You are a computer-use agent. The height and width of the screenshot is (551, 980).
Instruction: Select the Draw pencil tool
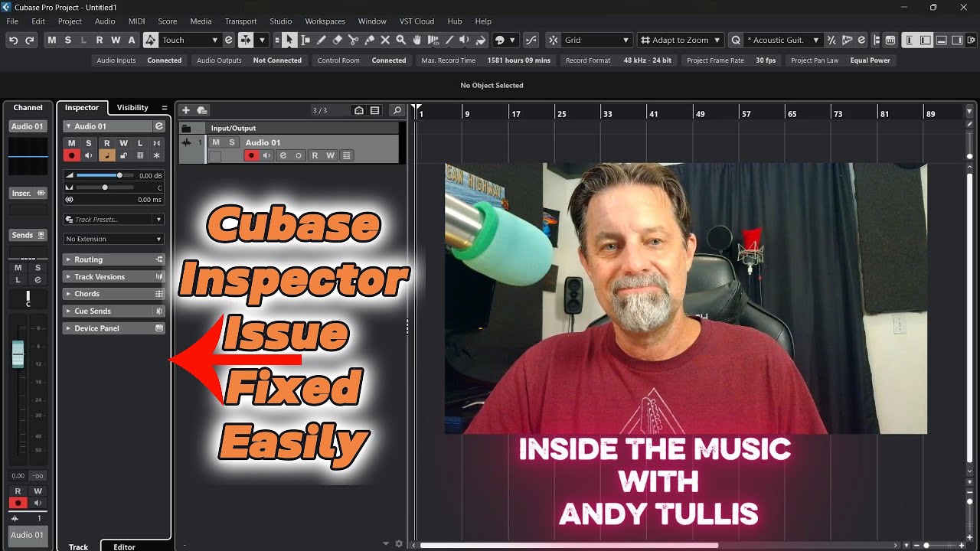(322, 40)
